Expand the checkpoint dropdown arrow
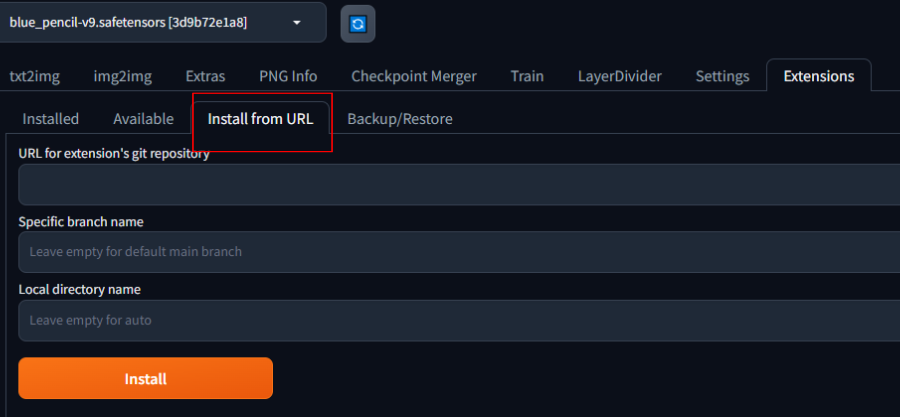This screenshot has width=900, height=417. (x=297, y=22)
